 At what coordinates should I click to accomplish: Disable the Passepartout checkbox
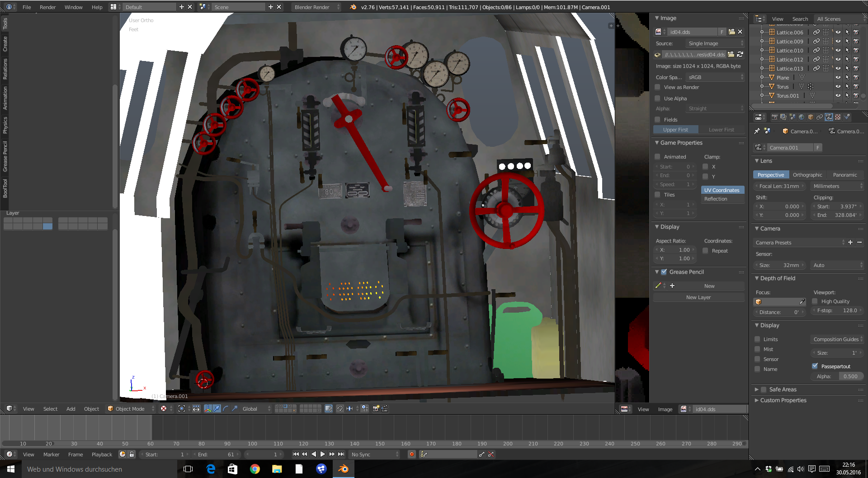815,366
